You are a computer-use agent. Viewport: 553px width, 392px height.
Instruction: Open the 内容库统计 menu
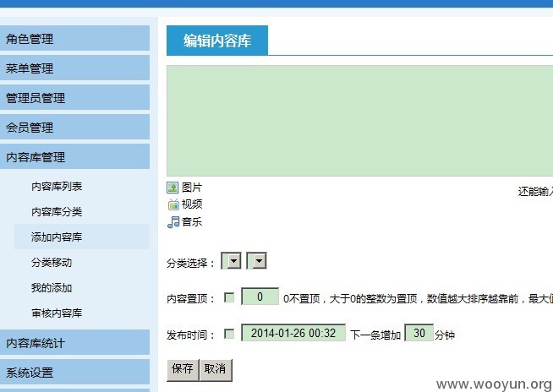[x=74, y=342]
